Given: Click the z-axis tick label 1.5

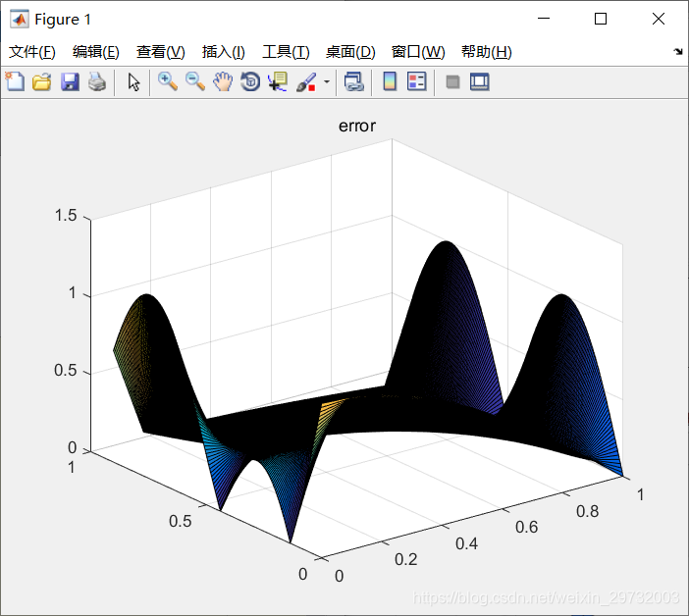Looking at the screenshot, I should click(66, 216).
